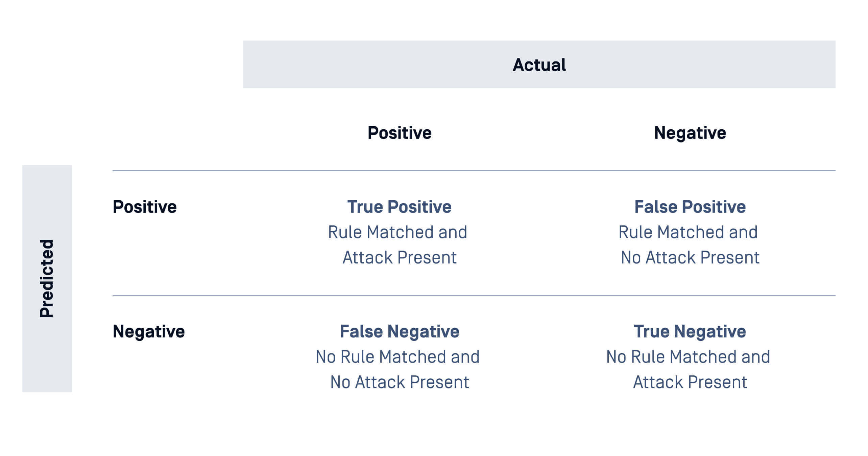Click the divider line above the Positive row
Image resolution: width=868 pixels, height=456 pixels.
click(473, 171)
